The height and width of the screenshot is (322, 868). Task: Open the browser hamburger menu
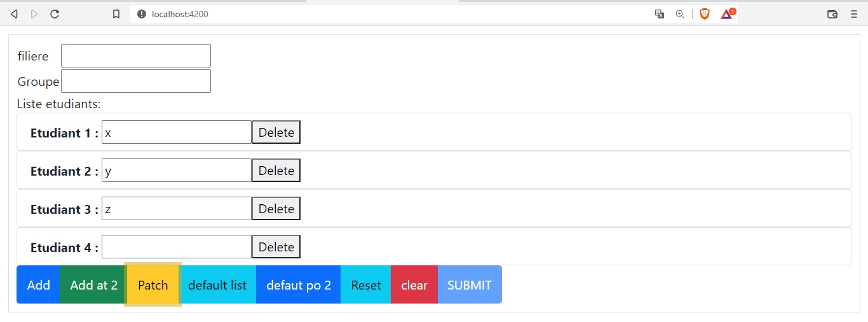853,14
